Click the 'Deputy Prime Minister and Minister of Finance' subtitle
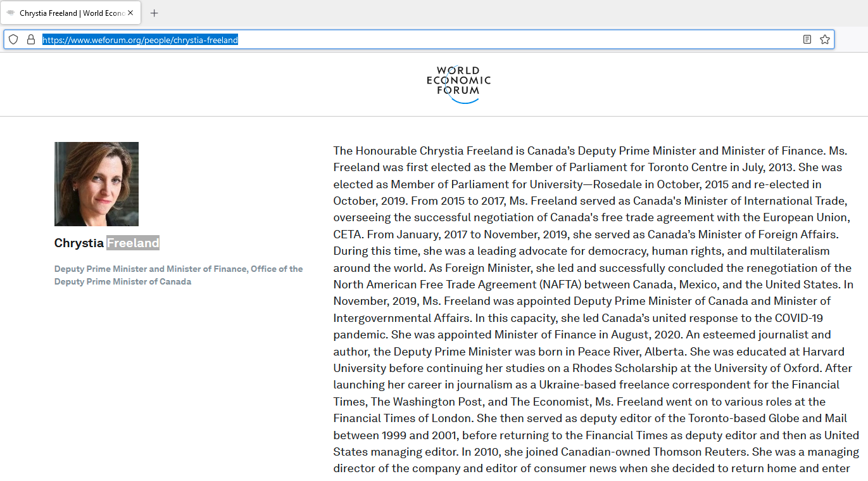 [x=179, y=275]
